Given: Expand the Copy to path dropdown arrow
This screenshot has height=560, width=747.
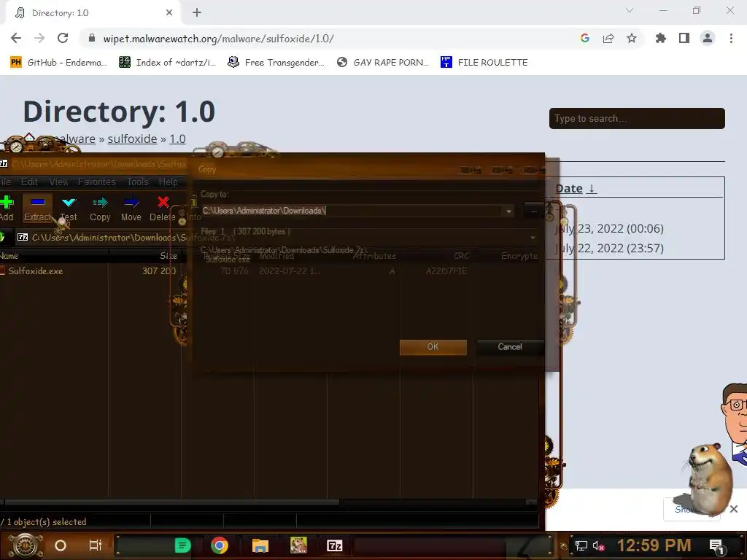Looking at the screenshot, I should 508,211.
